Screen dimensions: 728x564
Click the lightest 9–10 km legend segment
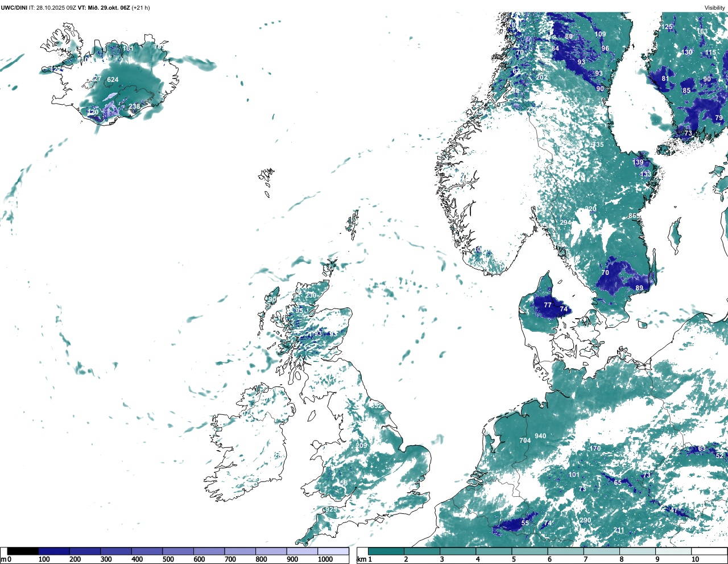[674, 551]
